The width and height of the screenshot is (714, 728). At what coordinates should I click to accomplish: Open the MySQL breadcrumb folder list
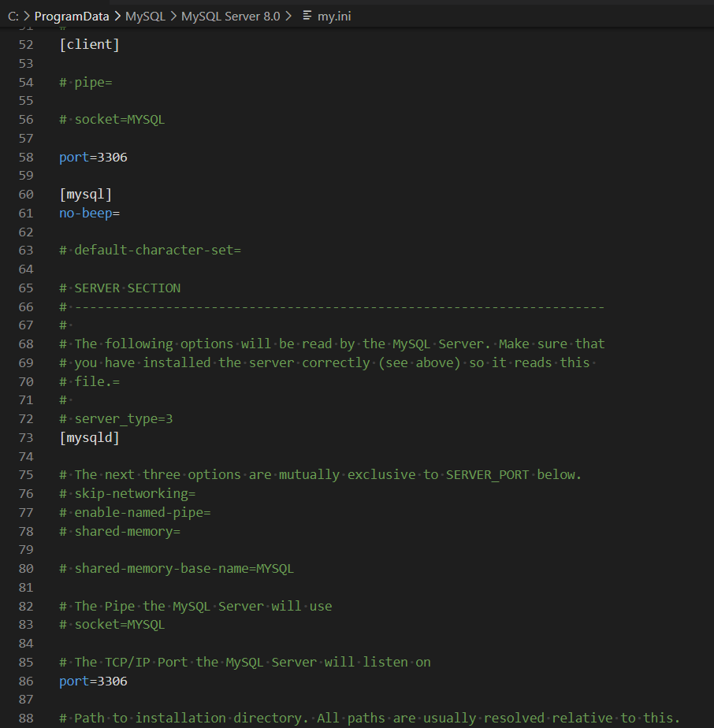(144, 16)
